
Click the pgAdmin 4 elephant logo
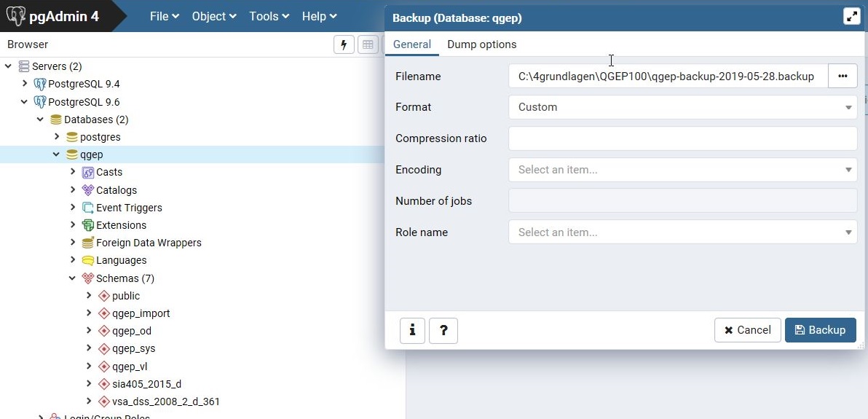pyautogui.click(x=15, y=16)
